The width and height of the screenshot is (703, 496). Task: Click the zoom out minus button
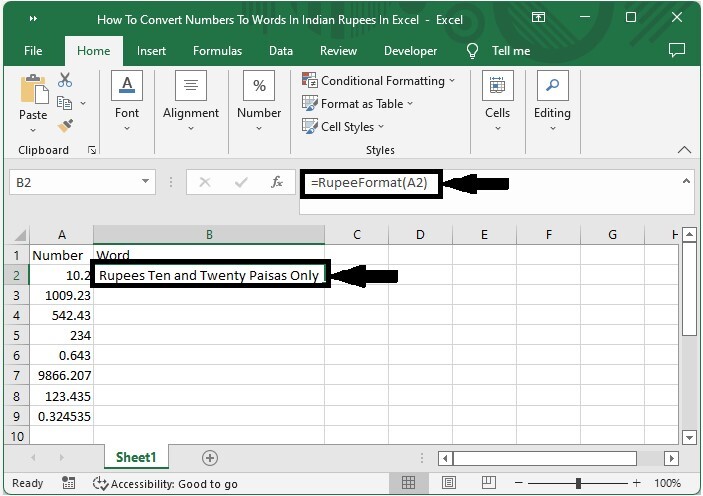[519, 483]
